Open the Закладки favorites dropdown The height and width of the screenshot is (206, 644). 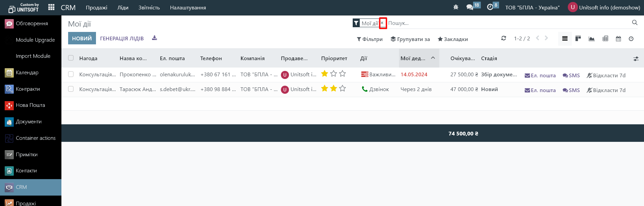coord(453,39)
